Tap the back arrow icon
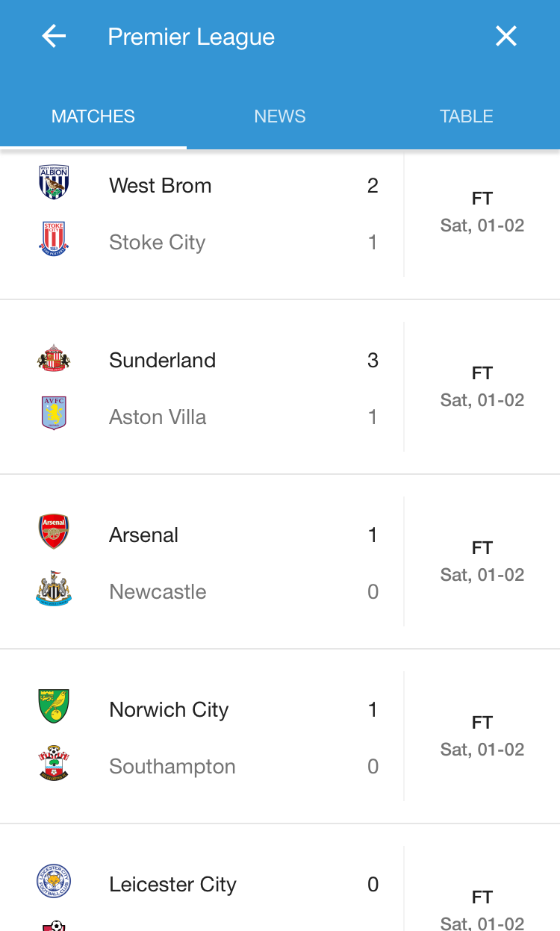Screen dimensions: 560x931 pyautogui.click(x=54, y=37)
